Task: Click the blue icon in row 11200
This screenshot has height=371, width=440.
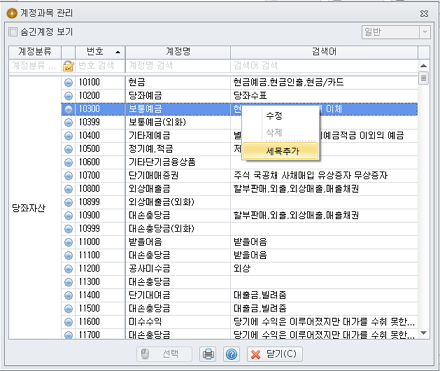Action: coord(68,269)
